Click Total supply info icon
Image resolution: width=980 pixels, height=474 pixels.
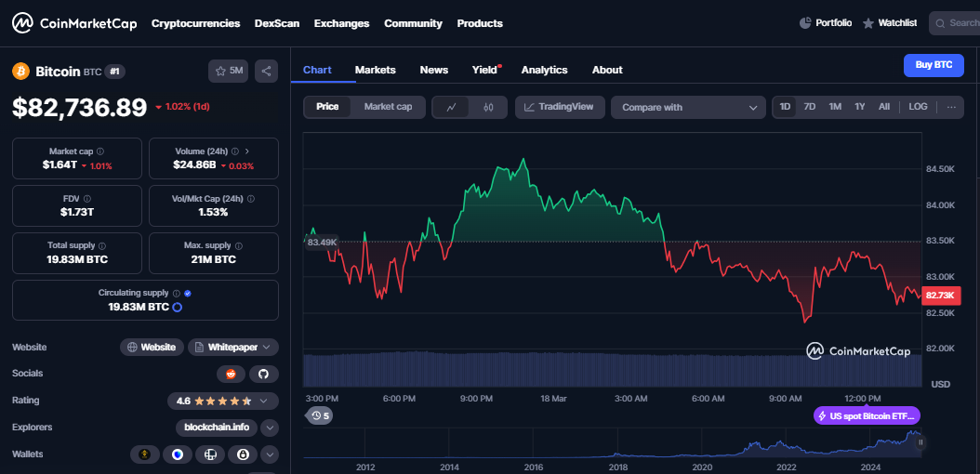tap(102, 246)
